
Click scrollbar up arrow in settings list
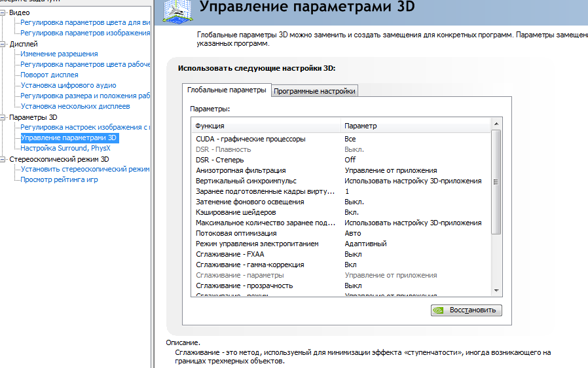point(496,124)
